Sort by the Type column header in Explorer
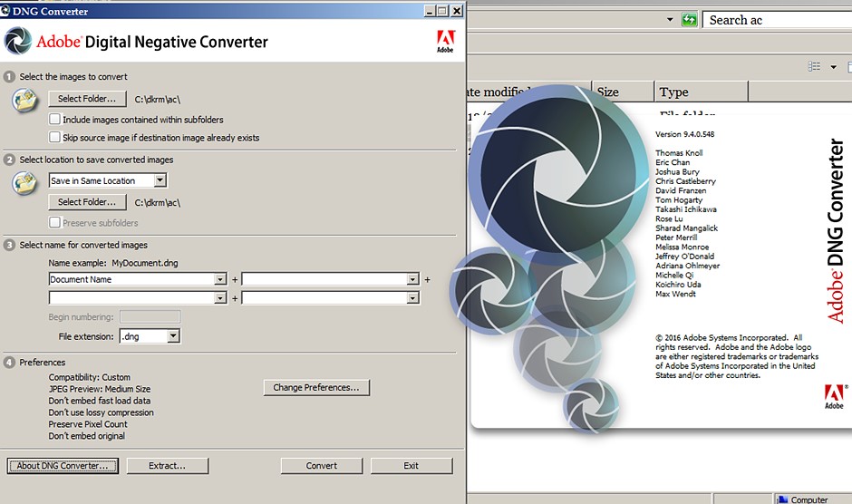This screenshot has height=504, width=852. click(x=701, y=92)
